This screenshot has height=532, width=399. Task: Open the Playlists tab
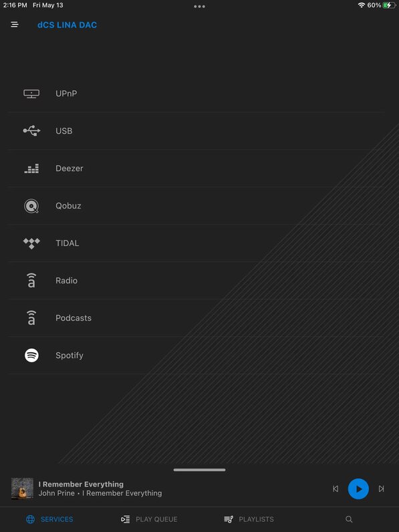pos(249,519)
